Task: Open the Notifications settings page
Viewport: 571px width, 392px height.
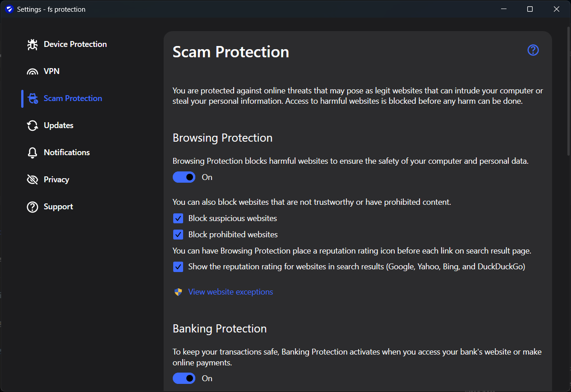Action: click(x=67, y=152)
